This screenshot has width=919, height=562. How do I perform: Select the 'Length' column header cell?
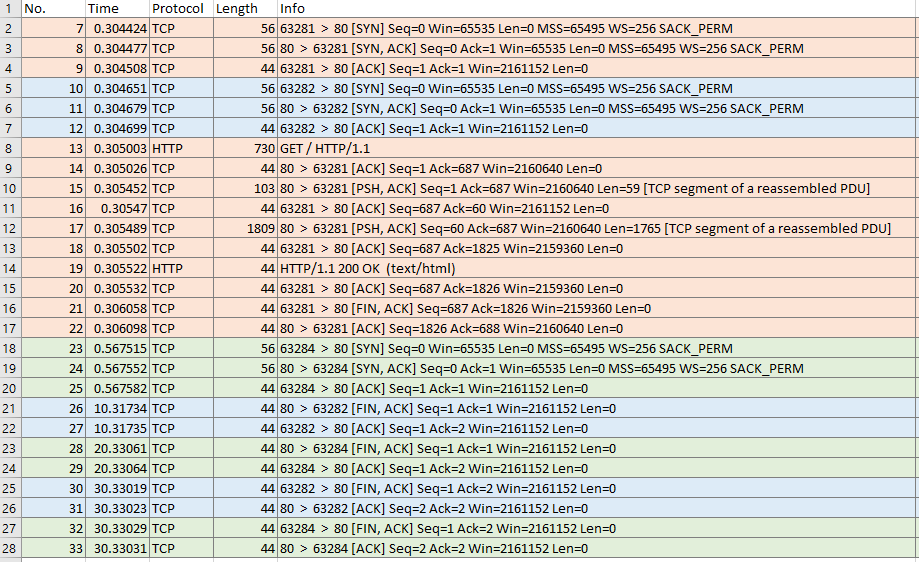tap(245, 9)
